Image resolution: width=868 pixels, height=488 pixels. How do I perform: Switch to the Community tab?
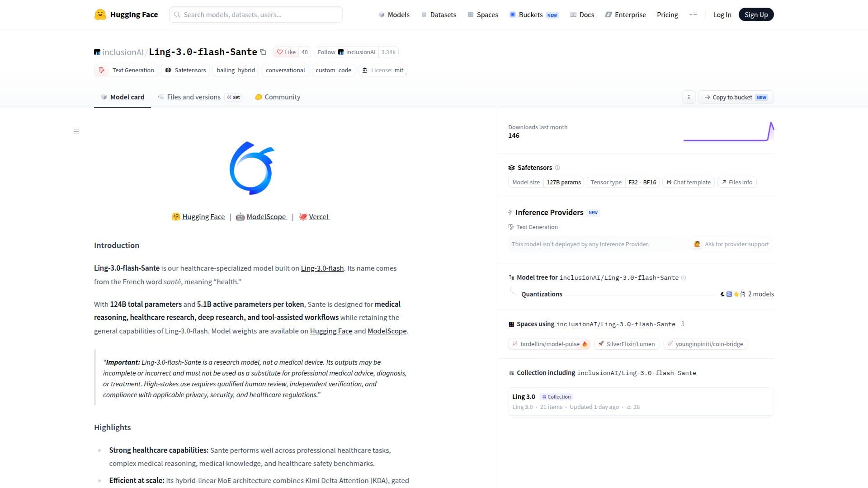[x=278, y=97]
